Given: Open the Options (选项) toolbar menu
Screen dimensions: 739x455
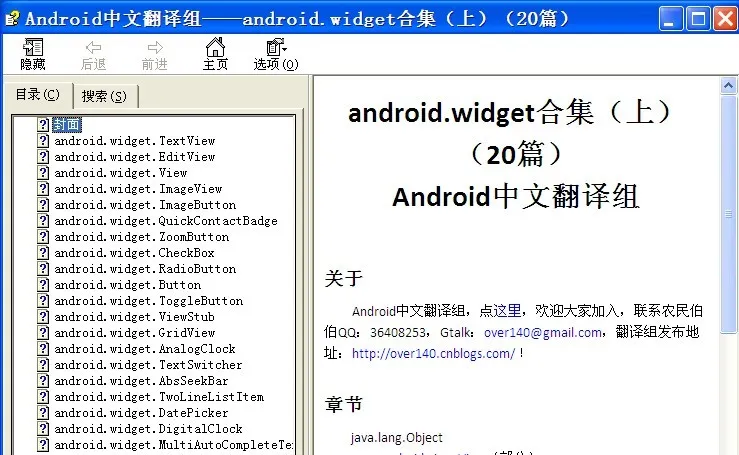Looking at the screenshot, I should click(276, 54).
